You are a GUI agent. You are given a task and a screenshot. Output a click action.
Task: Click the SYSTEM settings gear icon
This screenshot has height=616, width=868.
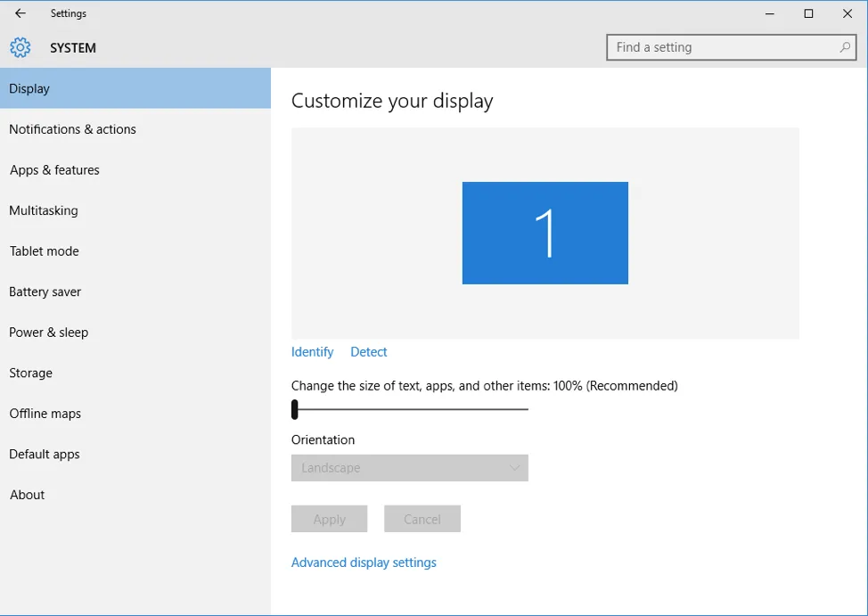[x=20, y=47]
